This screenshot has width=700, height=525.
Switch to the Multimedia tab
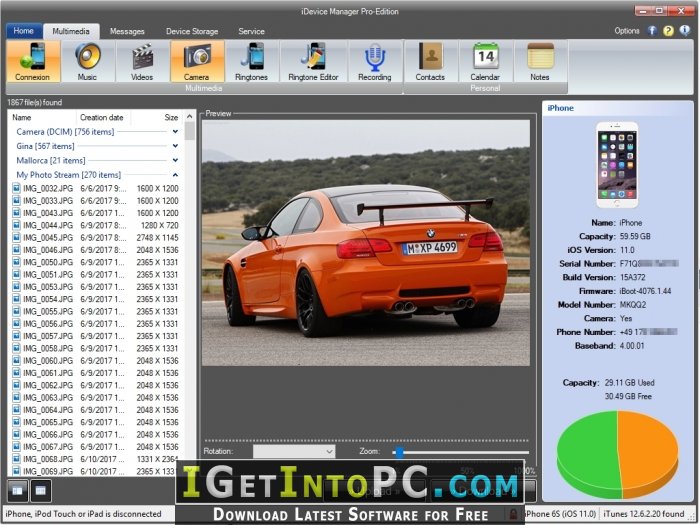click(x=71, y=31)
